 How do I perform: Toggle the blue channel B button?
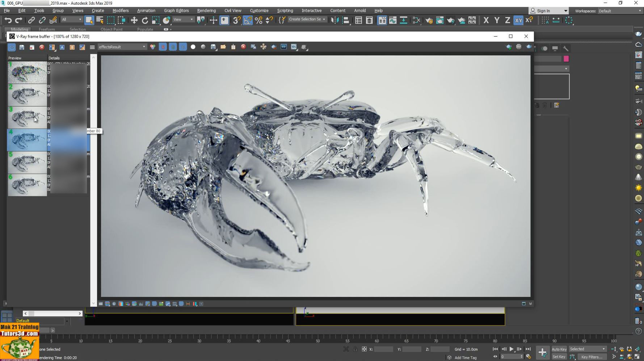click(183, 47)
